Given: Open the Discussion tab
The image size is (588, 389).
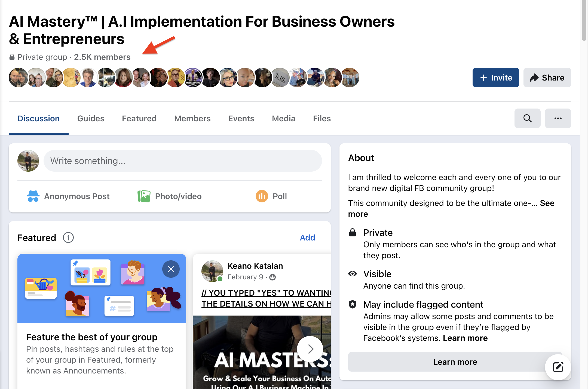Looking at the screenshot, I should point(39,119).
